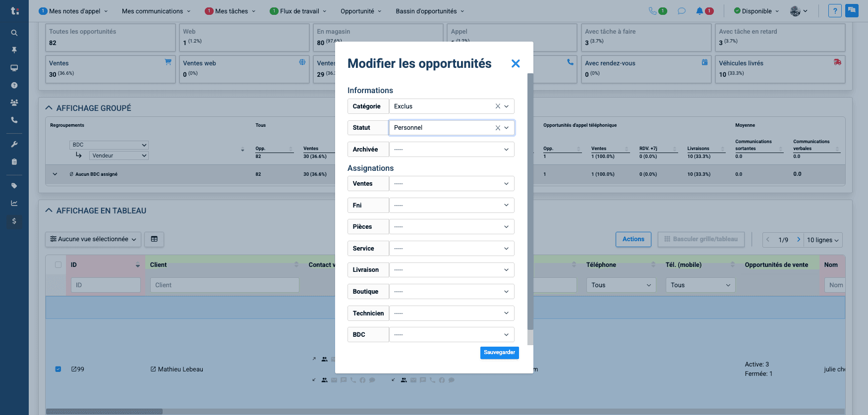Go to next page arrow in pagination
Viewport: 868px width, 415px height.
[798, 240]
